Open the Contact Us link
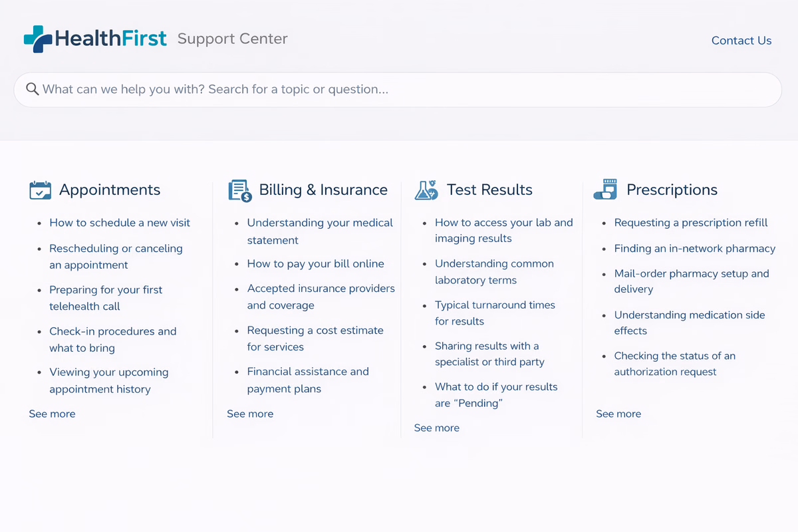Image resolution: width=798 pixels, height=532 pixels. tap(741, 41)
